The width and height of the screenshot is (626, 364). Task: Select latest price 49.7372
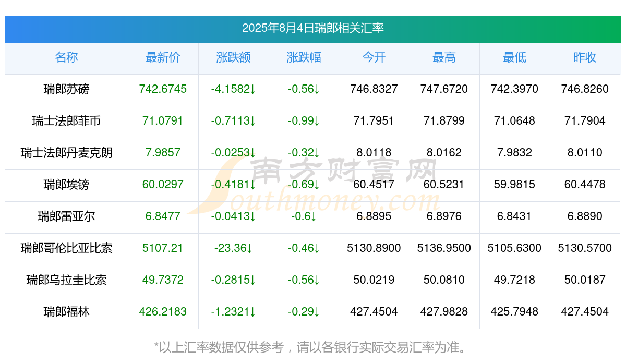coord(163,280)
